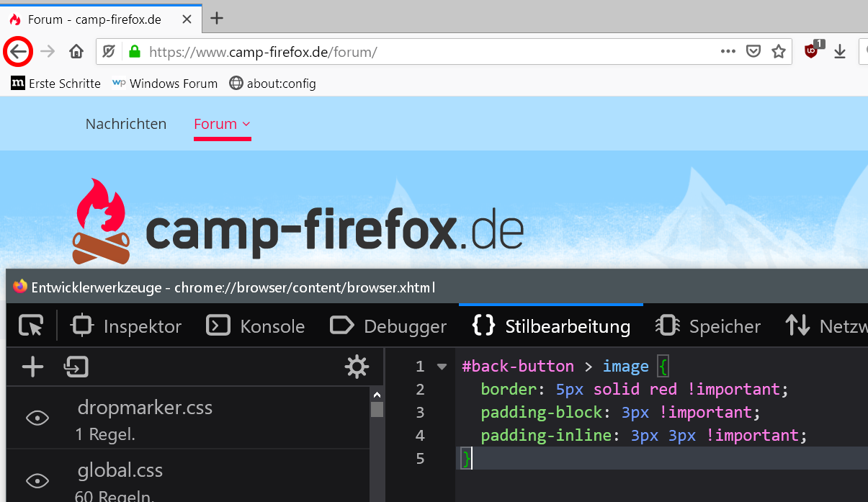Toggle visibility of global.css
Screen dimensions: 868x502
[x=37, y=480]
